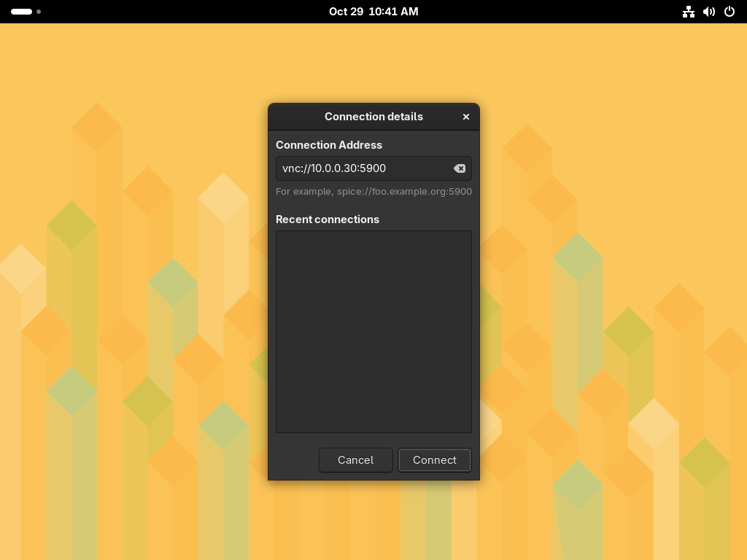Screen dimensions: 747x560
Task: Click the example hint text 'spice://foo.example.org:5900'
Action: (x=404, y=192)
